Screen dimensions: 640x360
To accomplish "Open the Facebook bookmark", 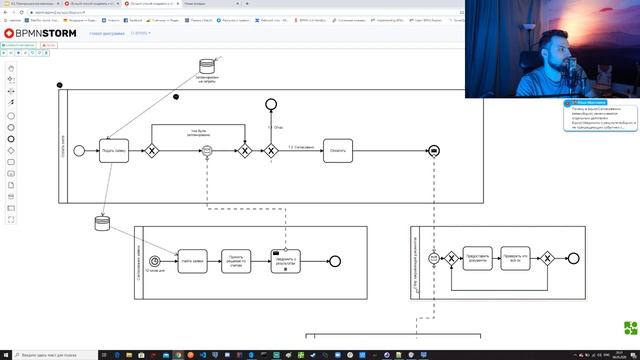I will pyautogui.click(x=133, y=20).
